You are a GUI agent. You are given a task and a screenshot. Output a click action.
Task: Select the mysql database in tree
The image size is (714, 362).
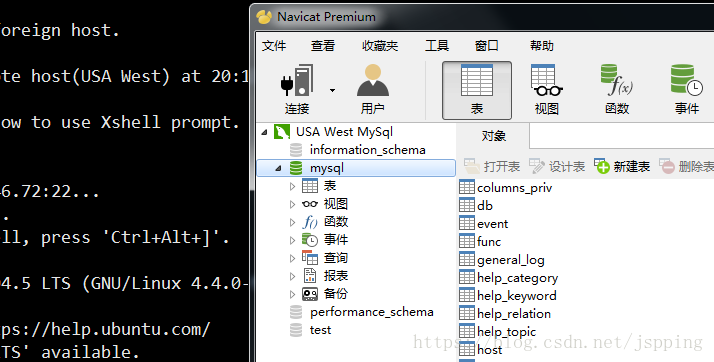(x=326, y=168)
